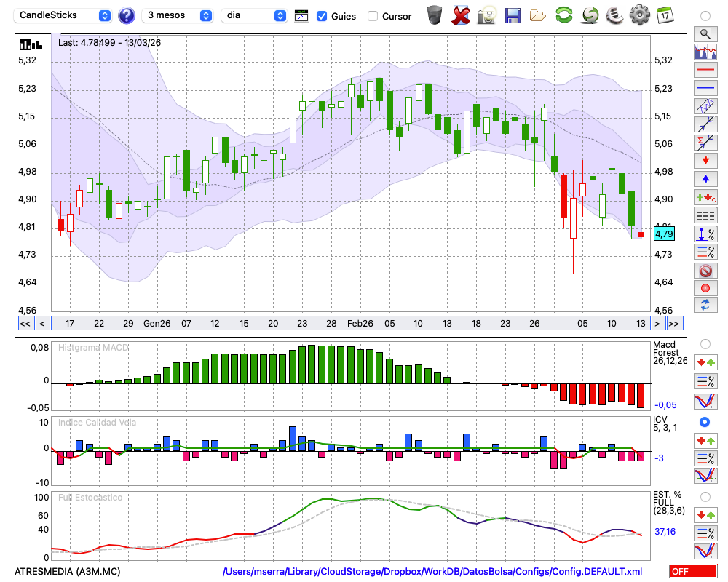Step forward with the > button

click(x=657, y=324)
